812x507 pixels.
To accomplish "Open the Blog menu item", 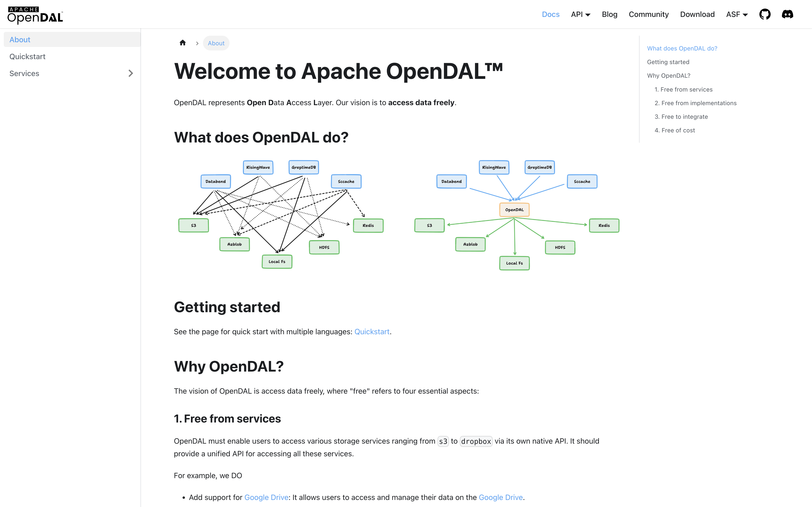I will [x=610, y=14].
